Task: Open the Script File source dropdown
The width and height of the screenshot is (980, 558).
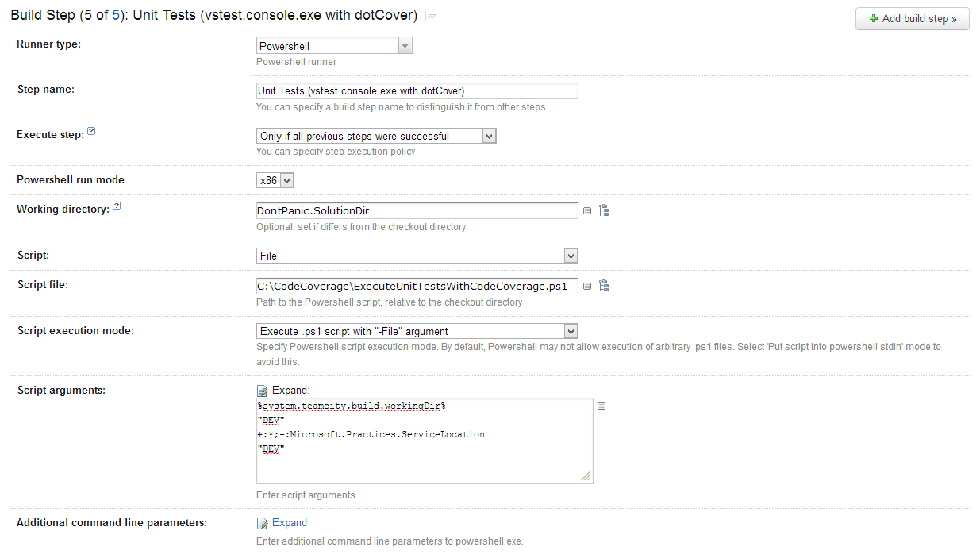Action: coord(417,256)
